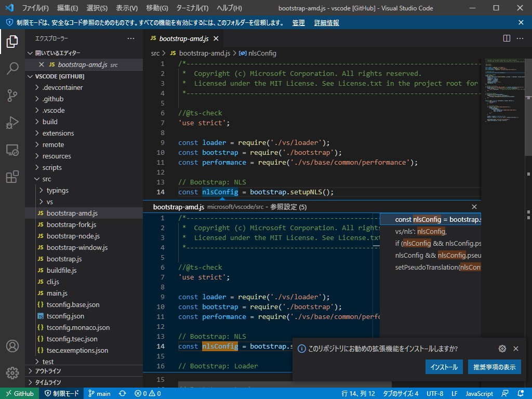The width and height of the screenshot is (532, 399).
Task: Click the インストール button
Action: click(x=444, y=367)
